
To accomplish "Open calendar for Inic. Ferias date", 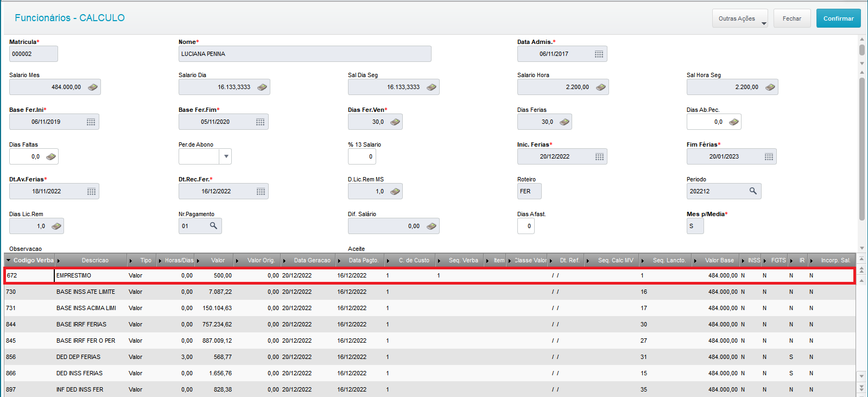I will tap(599, 156).
